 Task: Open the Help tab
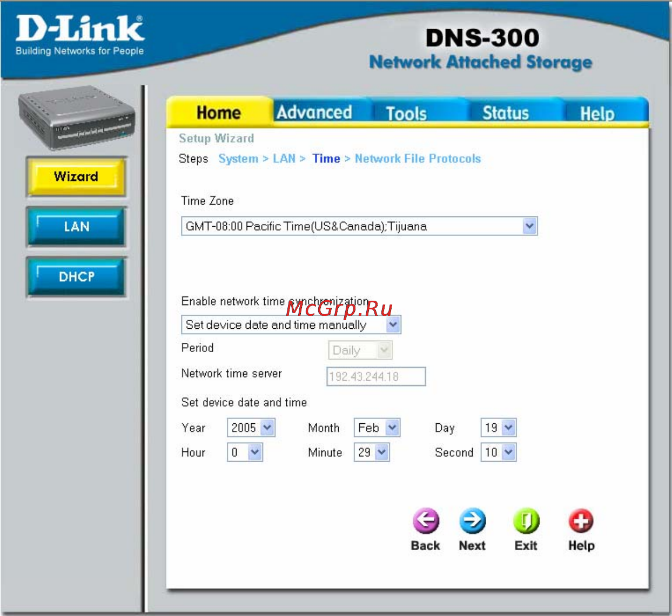[597, 113]
